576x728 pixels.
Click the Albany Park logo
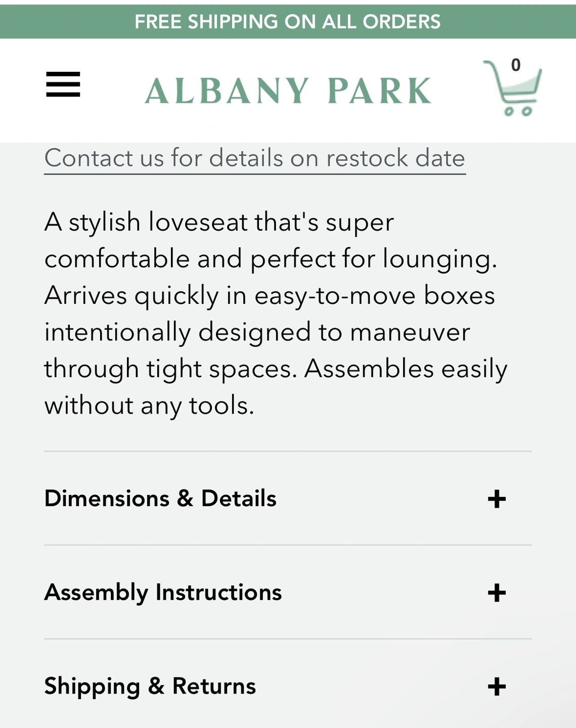[288, 91]
